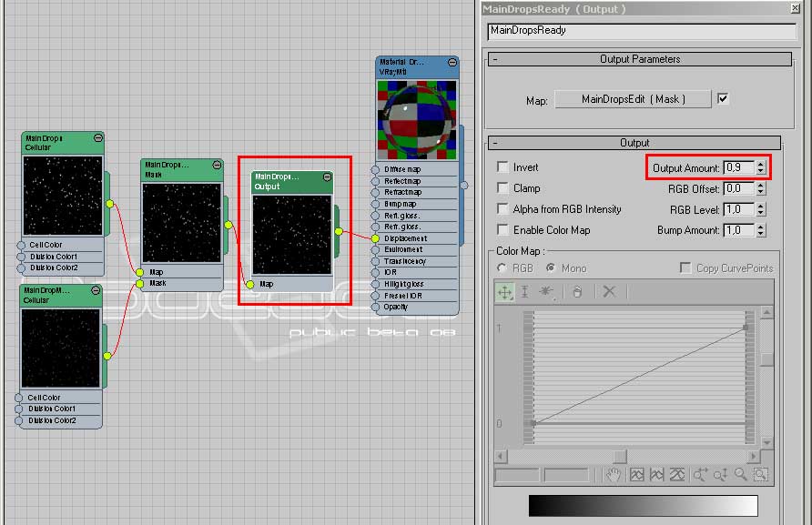Select the Move point tool in curve editor
This screenshot has width=812, height=525.
click(503, 292)
